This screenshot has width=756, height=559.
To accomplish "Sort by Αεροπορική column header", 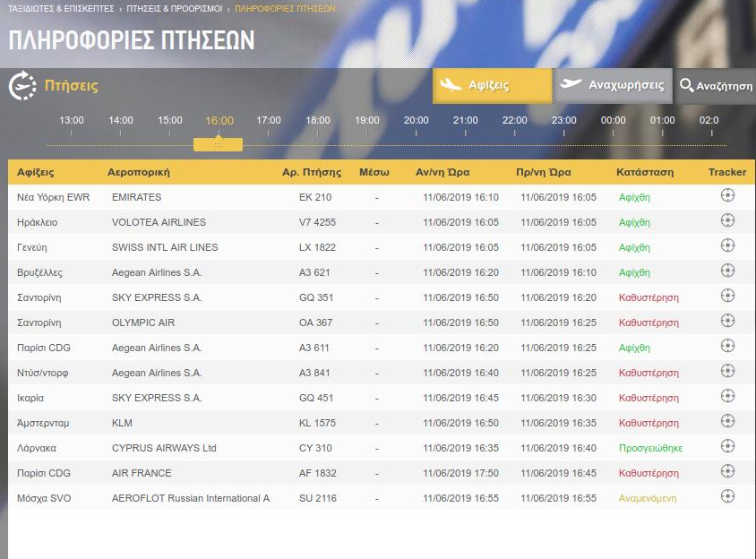I will coord(138,172).
